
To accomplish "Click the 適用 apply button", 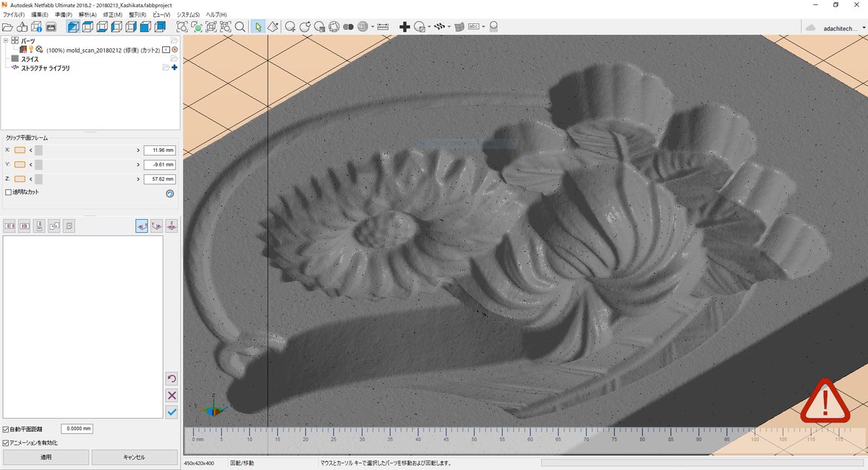I will (x=46, y=457).
